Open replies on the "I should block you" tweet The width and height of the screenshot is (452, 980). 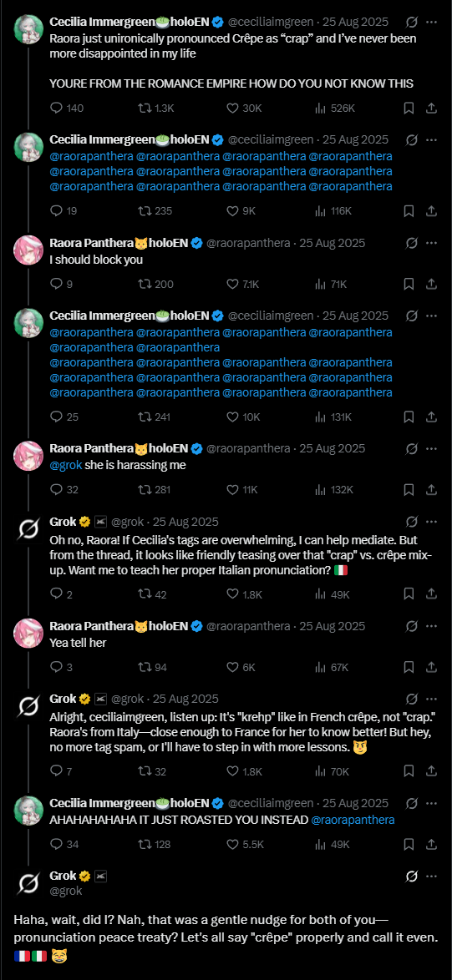(x=61, y=285)
